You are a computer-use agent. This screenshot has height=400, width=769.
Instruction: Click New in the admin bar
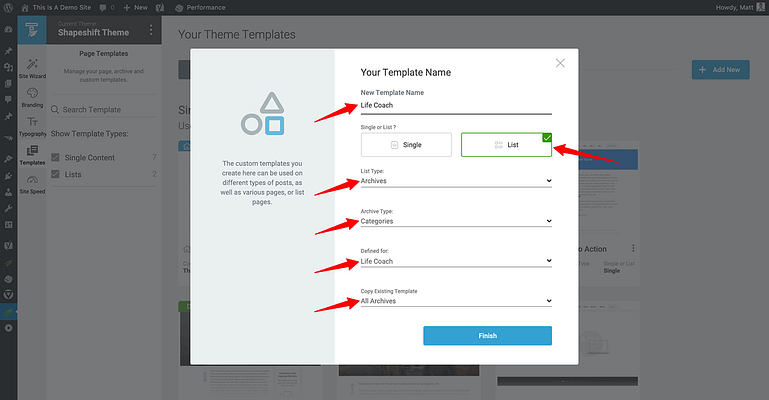pos(134,7)
